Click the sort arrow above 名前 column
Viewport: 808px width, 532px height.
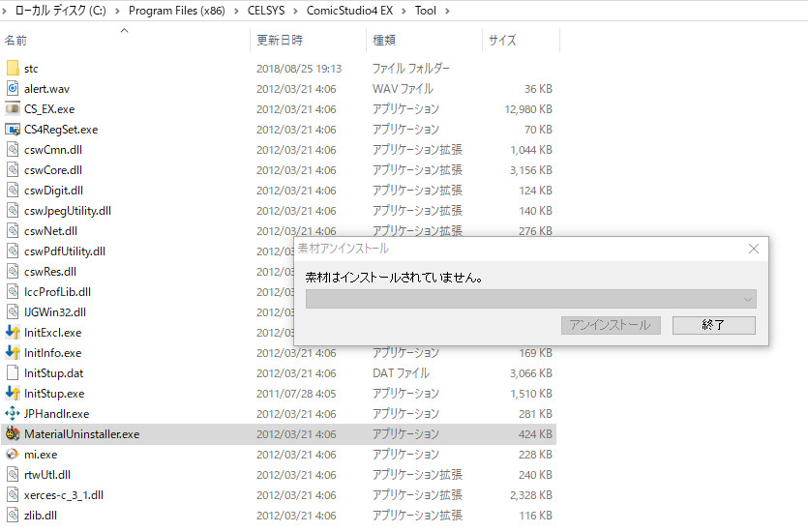pyautogui.click(x=124, y=31)
